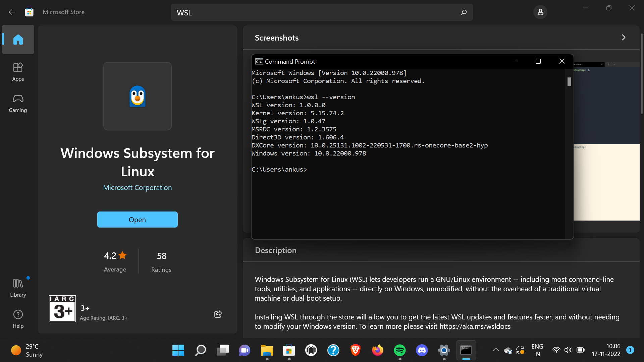Expand Screenshots with the chevron arrow
This screenshot has height=362, width=644.
pyautogui.click(x=624, y=38)
